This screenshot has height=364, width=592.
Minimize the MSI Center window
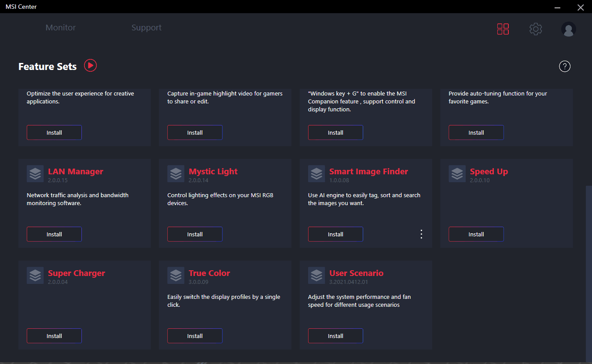[x=557, y=7]
